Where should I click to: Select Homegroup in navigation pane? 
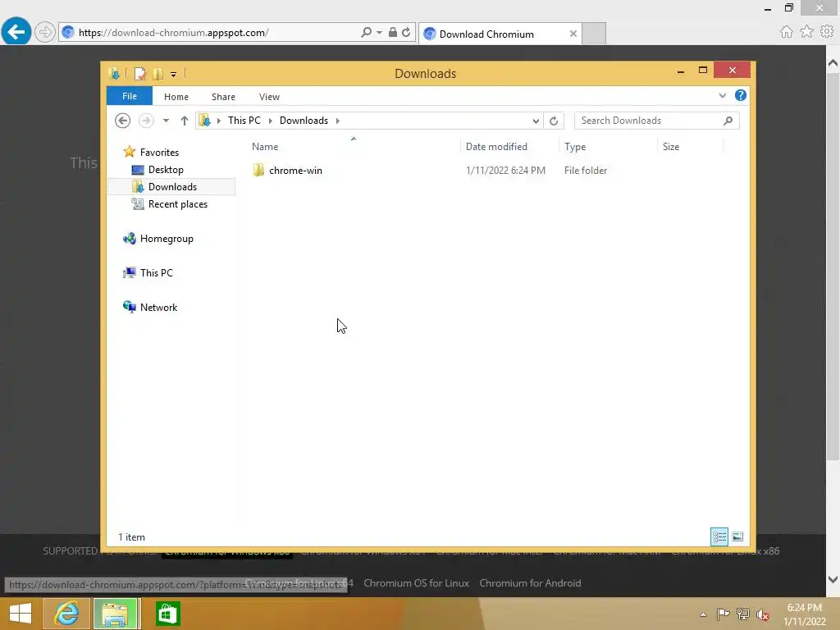click(166, 239)
